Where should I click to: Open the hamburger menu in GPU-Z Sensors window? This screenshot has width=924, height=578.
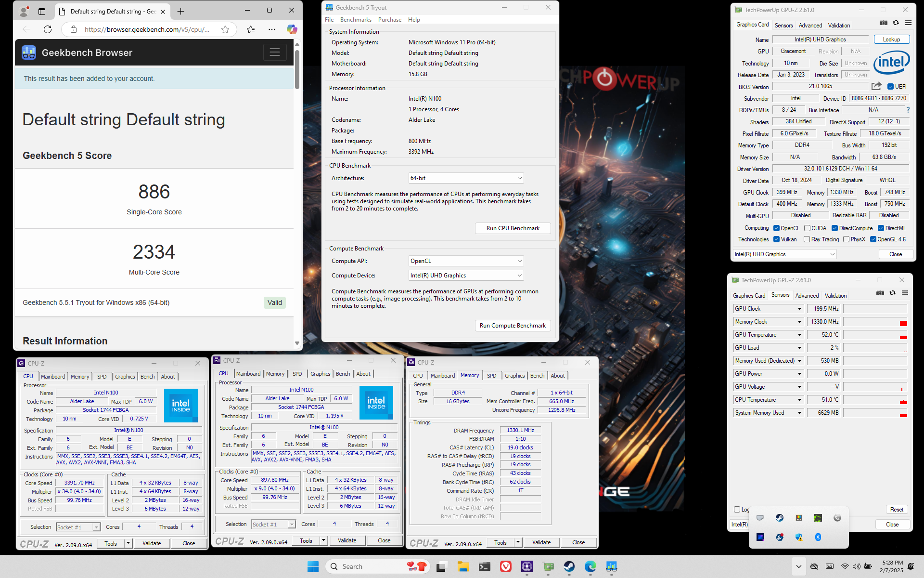[905, 293]
